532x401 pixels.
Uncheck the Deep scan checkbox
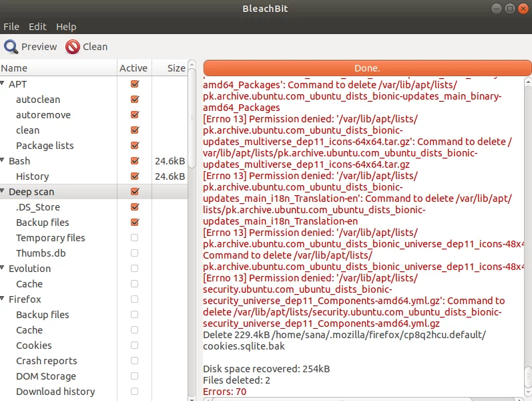point(135,192)
